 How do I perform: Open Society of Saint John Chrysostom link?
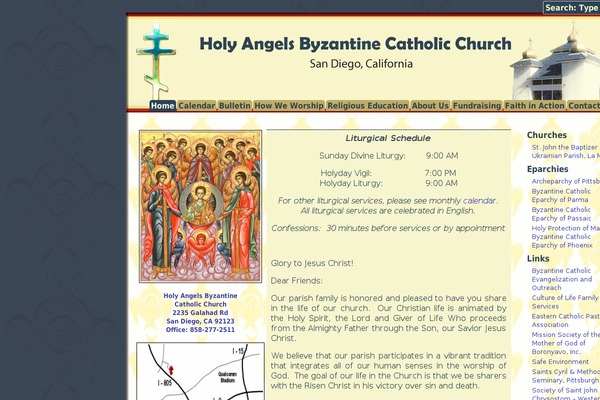(x=566, y=393)
